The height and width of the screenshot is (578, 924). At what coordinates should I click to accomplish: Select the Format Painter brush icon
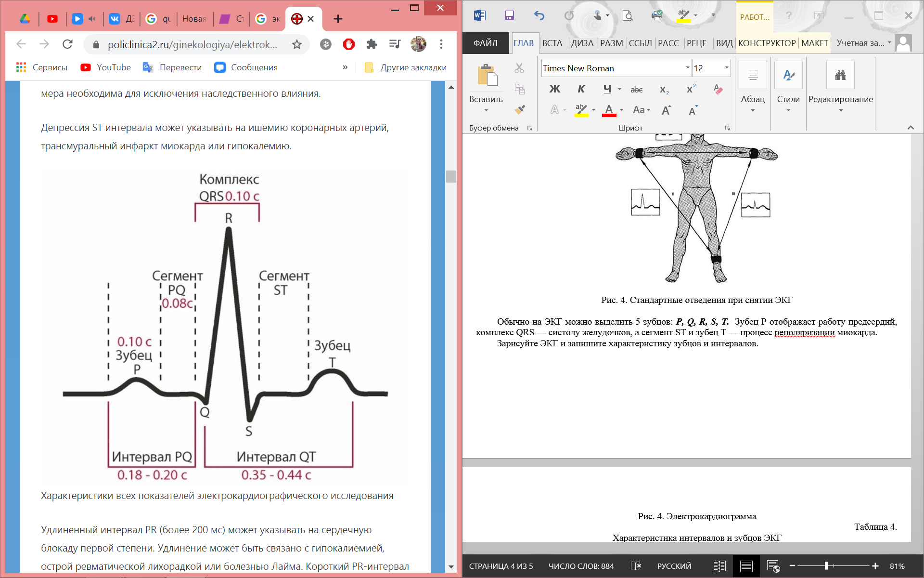click(519, 110)
